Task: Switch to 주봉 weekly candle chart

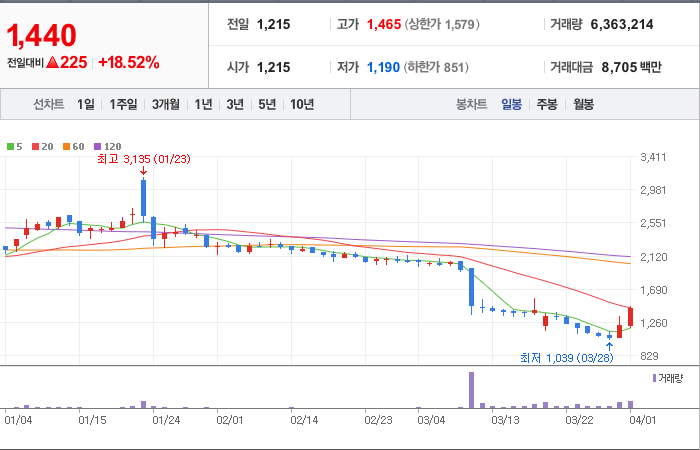Action: [547, 104]
